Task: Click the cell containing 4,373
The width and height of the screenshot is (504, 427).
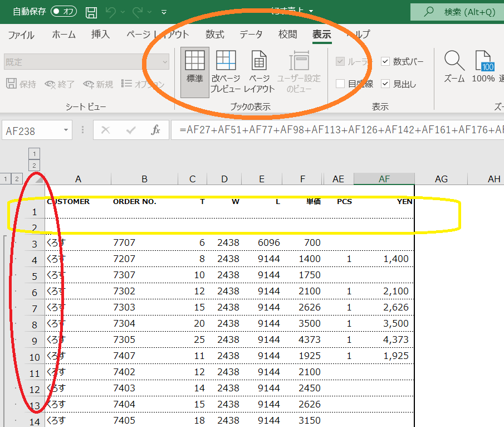Action: pyautogui.click(x=384, y=339)
